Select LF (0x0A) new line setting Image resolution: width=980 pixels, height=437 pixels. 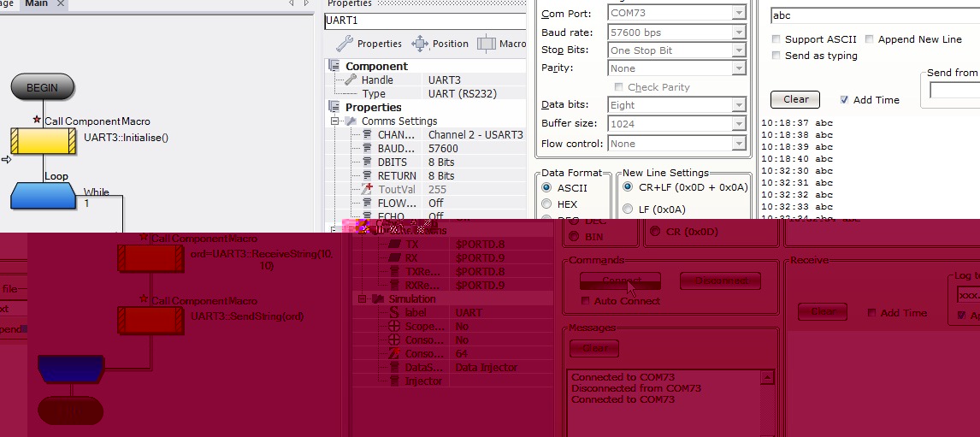[628, 210]
